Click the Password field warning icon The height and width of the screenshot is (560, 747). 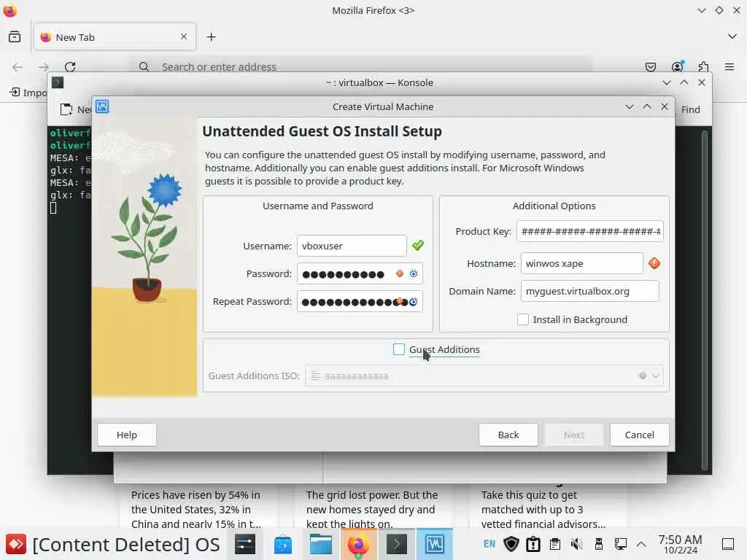click(400, 273)
